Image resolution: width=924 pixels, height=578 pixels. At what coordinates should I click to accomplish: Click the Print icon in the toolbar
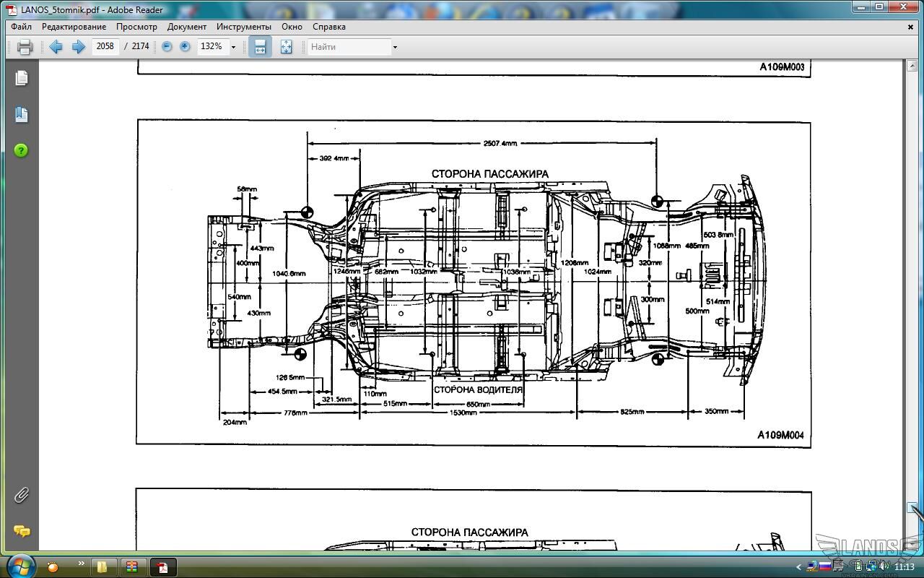coord(25,47)
